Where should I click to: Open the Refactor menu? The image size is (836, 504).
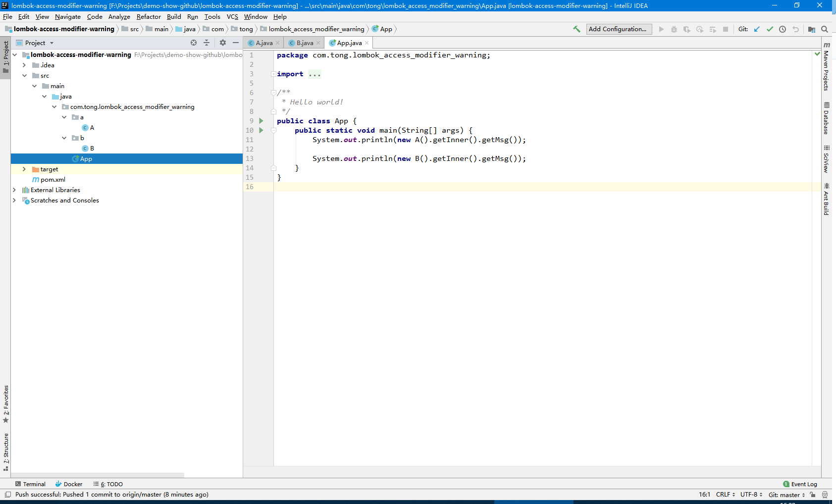pyautogui.click(x=149, y=16)
